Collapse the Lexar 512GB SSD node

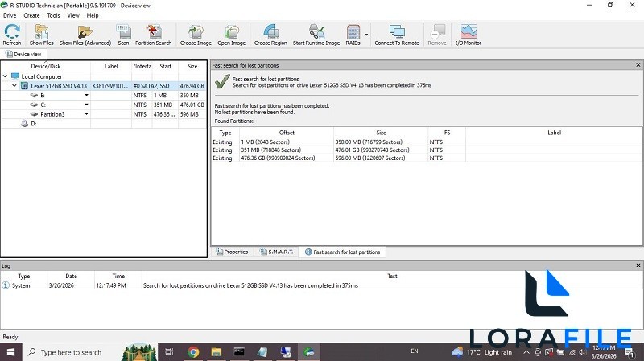point(14,86)
